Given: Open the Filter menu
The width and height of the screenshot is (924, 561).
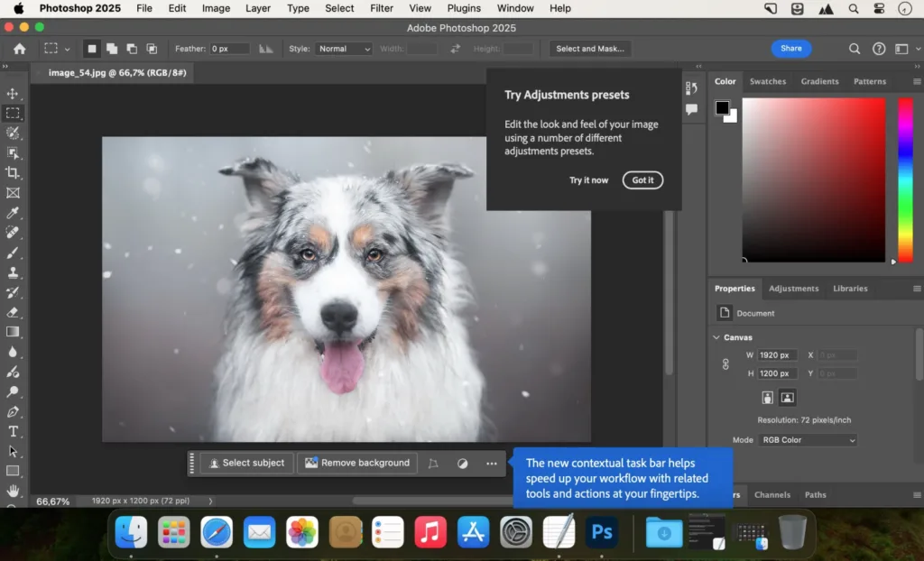Looking at the screenshot, I should [382, 8].
